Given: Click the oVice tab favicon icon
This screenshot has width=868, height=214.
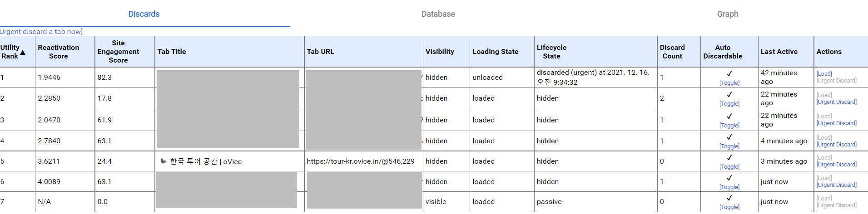Looking at the screenshot, I should [163, 161].
